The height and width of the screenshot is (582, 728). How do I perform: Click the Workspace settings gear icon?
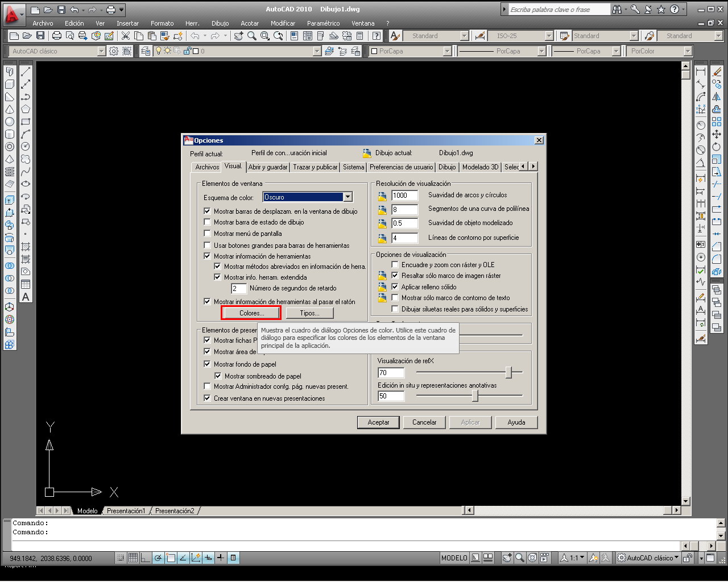tap(114, 51)
